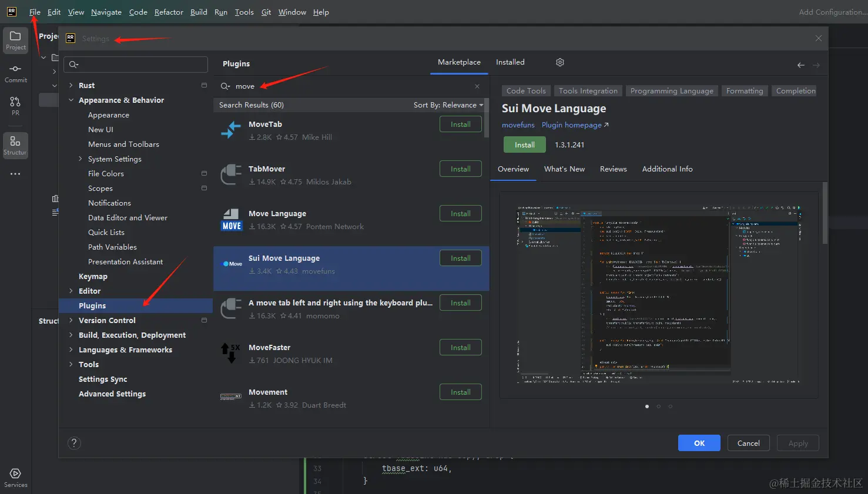
Task: Open the help question mark icon
Action: [x=74, y=443]
